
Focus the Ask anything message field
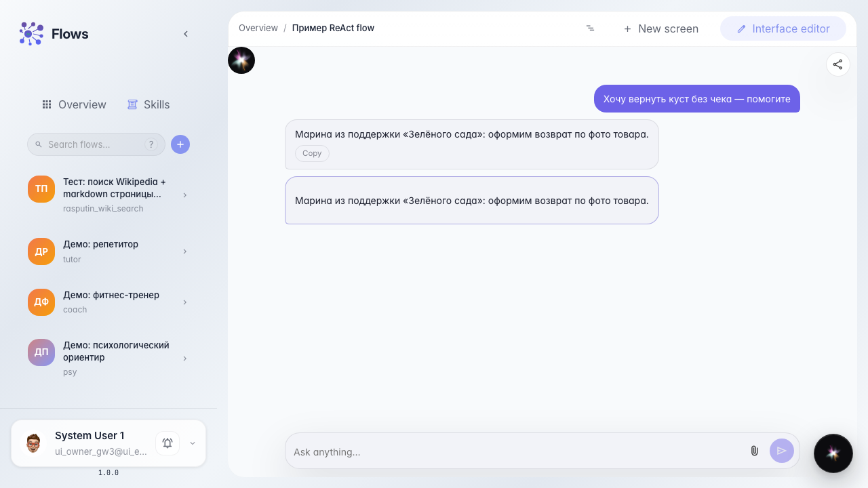coord(515,451)
